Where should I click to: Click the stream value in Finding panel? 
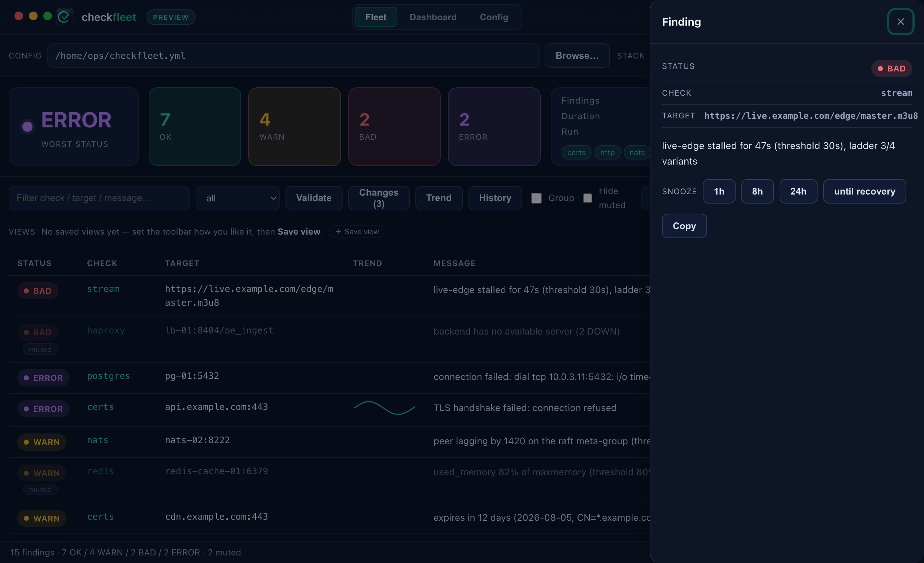(896, 93)
